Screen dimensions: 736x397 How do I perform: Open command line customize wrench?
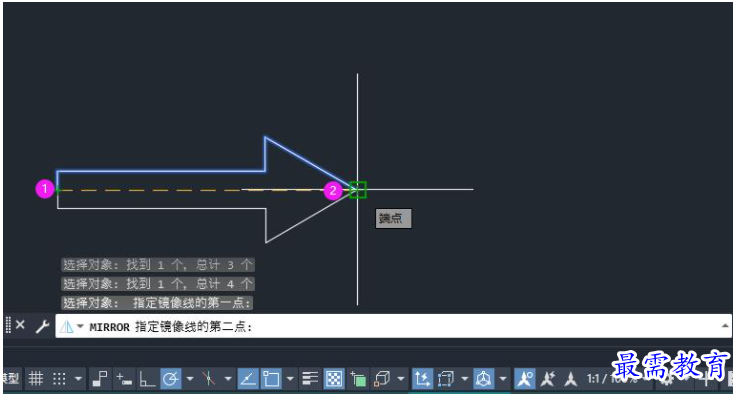[43, 326]
